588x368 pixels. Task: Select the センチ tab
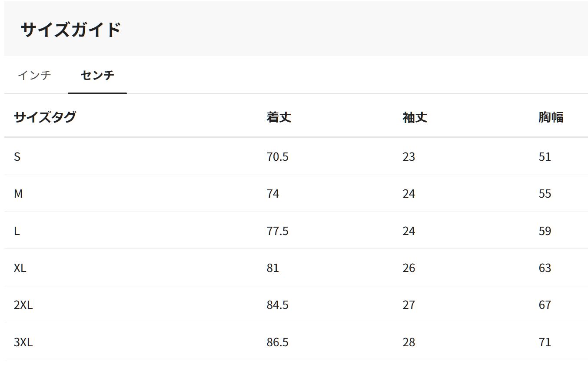[x=97, y=75]
